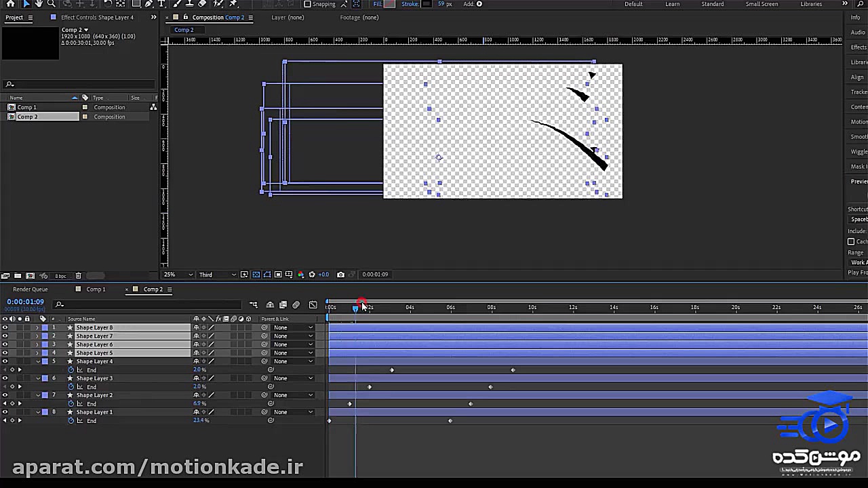Screen dimensions: 868x488
Task: Click the trash icon in the Project panel
Action: (x=78, y=276)
